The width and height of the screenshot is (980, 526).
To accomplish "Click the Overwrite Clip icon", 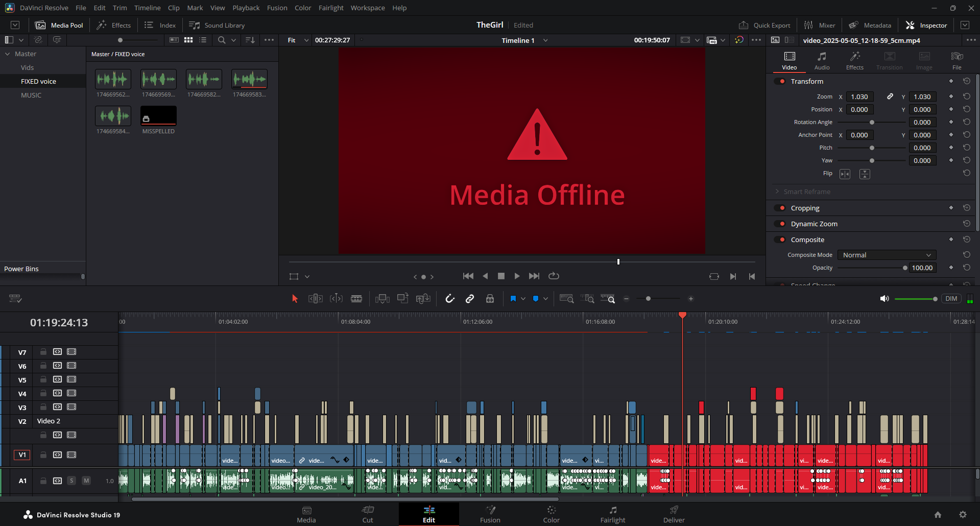I will [403, 299].
